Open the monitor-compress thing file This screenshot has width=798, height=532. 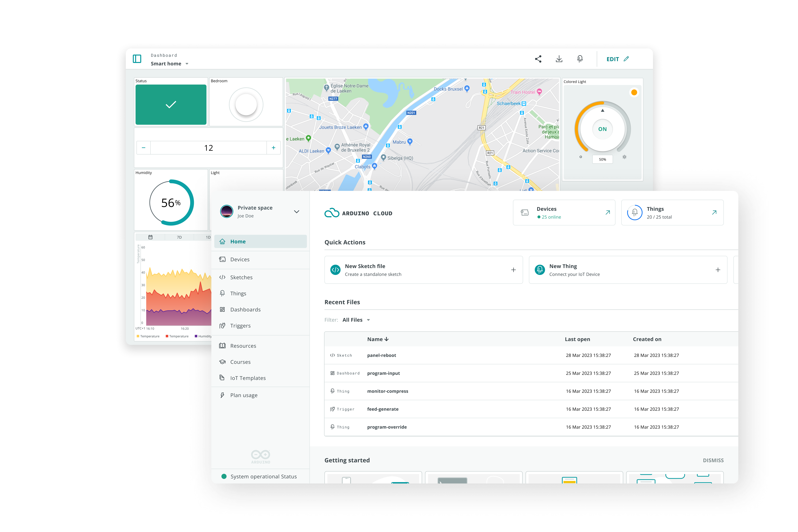coord(388,391)
